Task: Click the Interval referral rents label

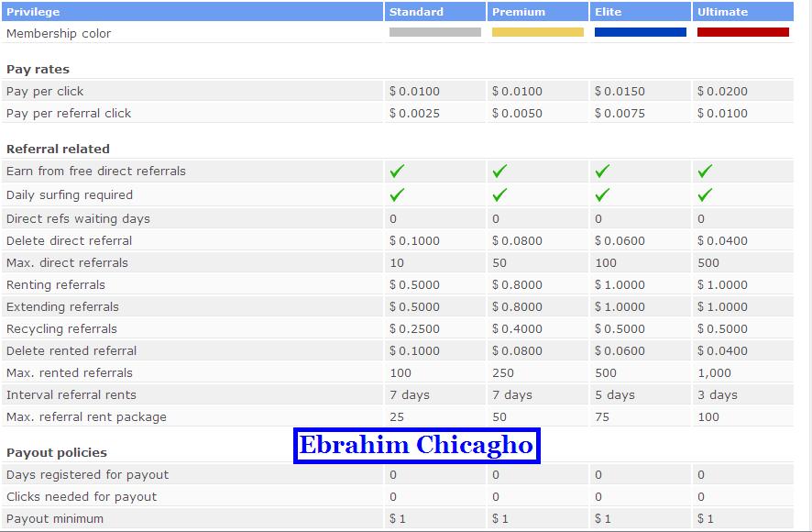Action: point(71,395)
